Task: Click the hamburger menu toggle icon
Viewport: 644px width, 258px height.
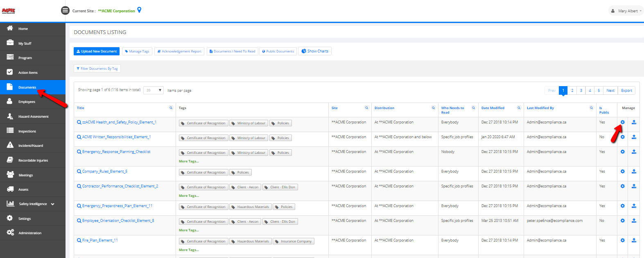Action: coord(65,11)
